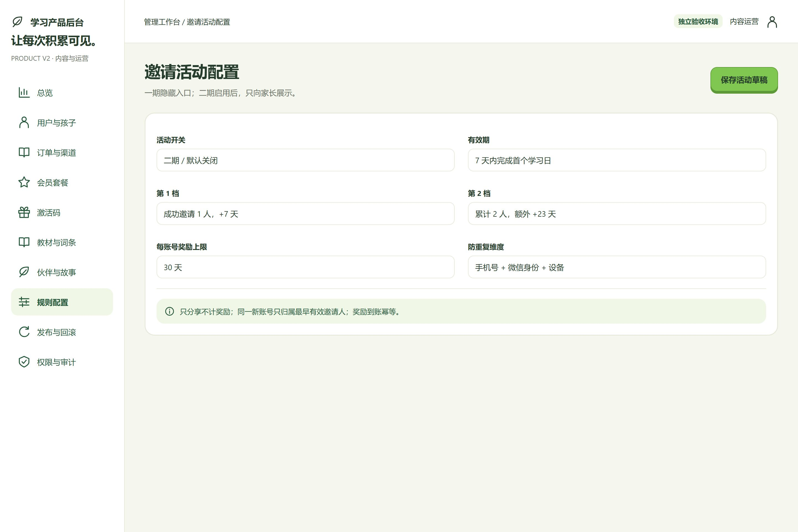Click the 第 2 档 input field

617,214
